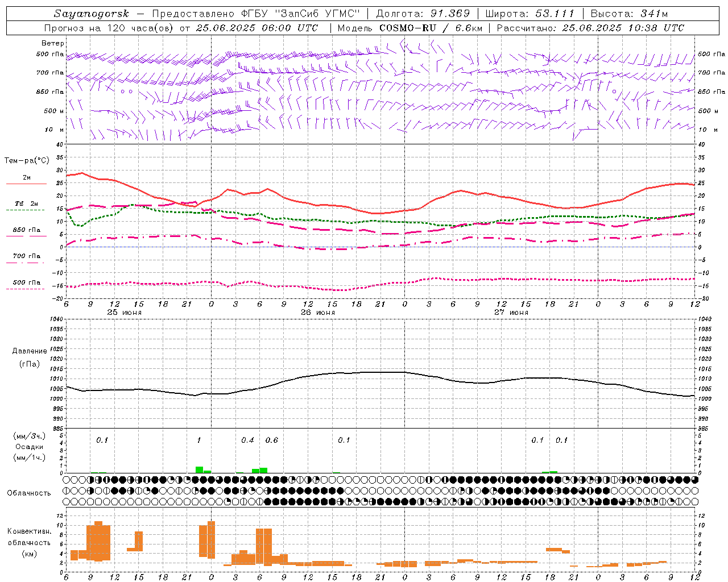Click the dotted pink 500 гПа temperature legend line

tap(25, 289)
